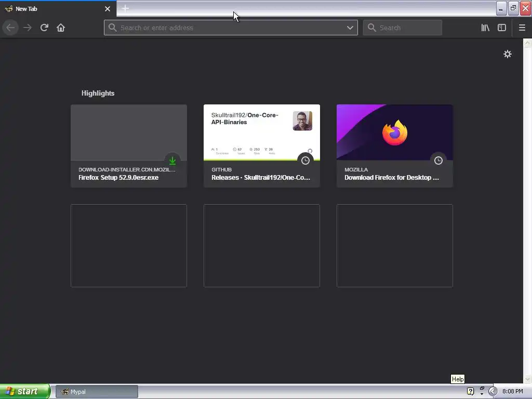The height and width of the screenshot is (399, 532).
Task: Click the clock history icon on GitHub card
Action: (305, 161)
